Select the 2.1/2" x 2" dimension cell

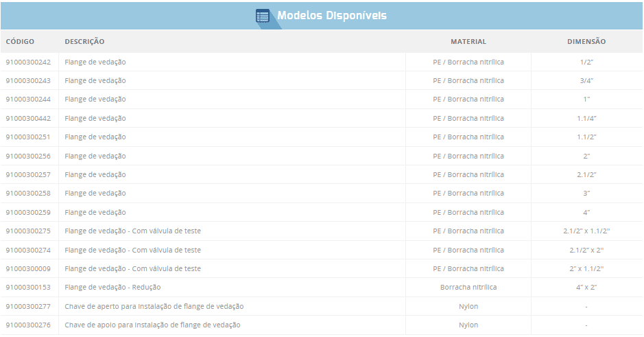tap(586, 251)
